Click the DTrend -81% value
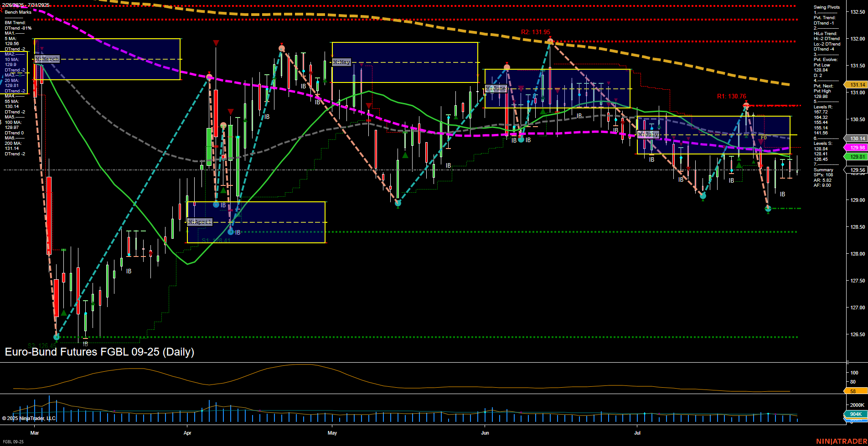Screen dimensions: 868x446 (x=18, y=28)
